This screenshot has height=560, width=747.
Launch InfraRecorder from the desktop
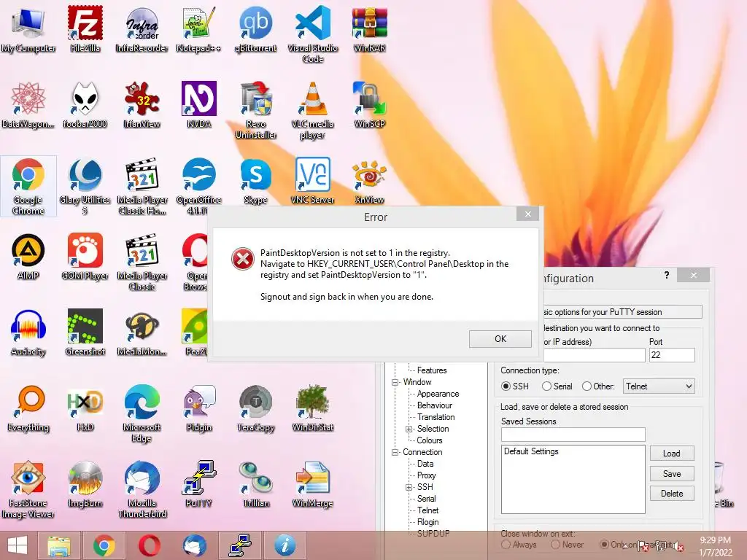[x=142, y=28]
